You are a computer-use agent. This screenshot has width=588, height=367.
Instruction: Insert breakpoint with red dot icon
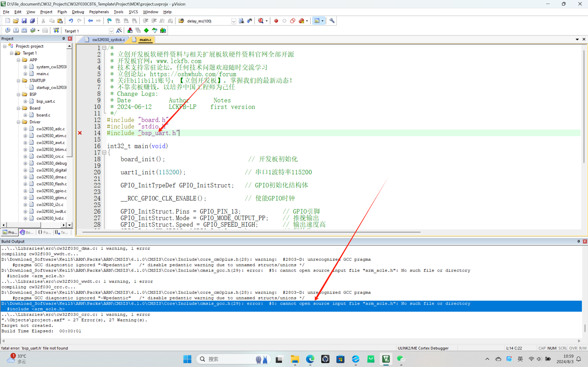[x=276, y=21]
